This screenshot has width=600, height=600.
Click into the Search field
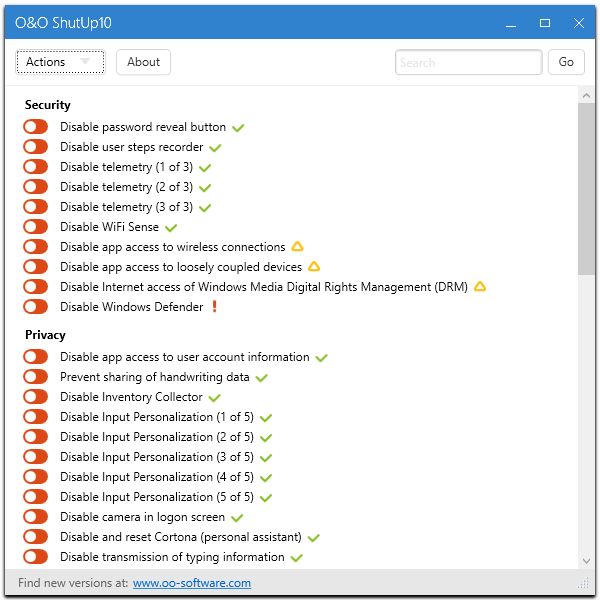468,62
